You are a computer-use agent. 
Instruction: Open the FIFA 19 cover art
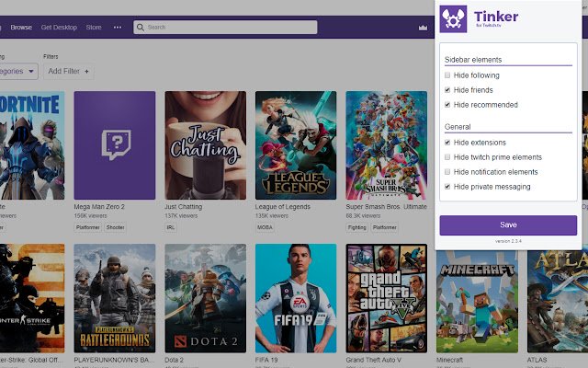pyautogui.click(x=296, y=298)
